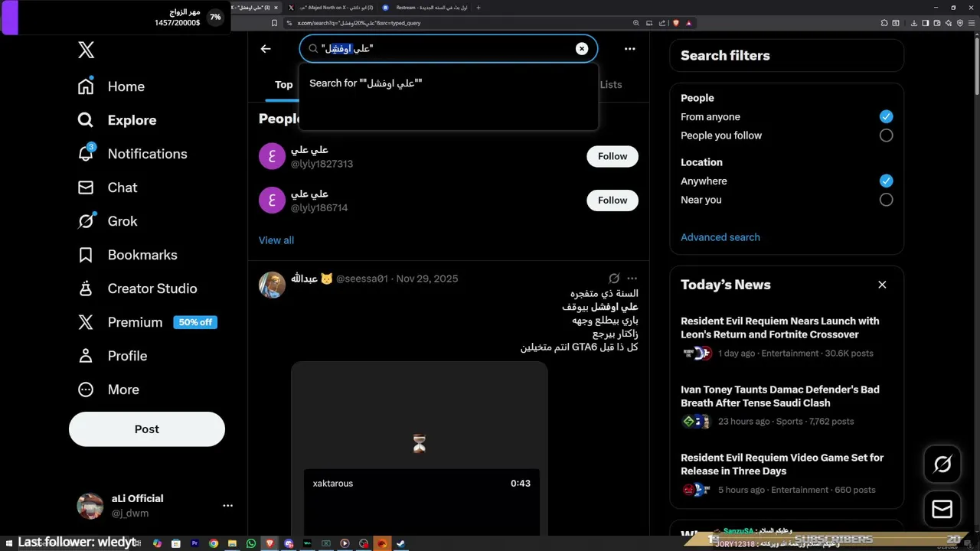Select the From anyone option
Image resolution: width=980 pixels, height=551 pixels.
click(x=886, y=117)
